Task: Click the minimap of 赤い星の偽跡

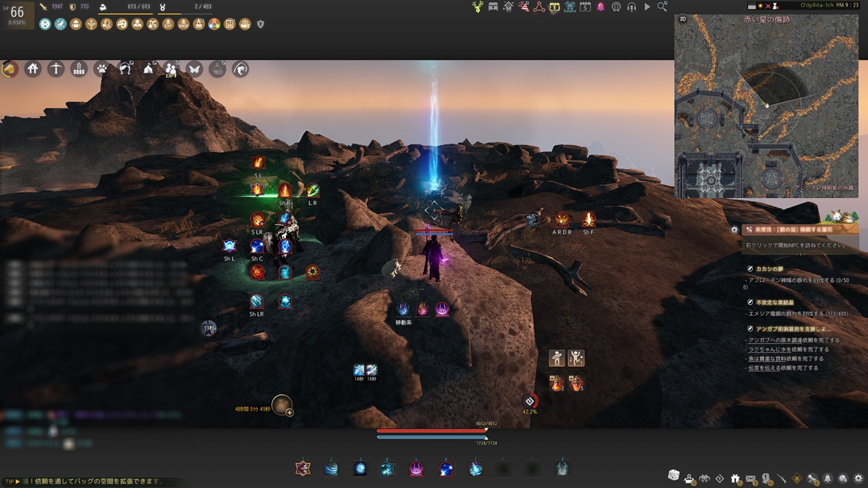Action: [766, 106]
